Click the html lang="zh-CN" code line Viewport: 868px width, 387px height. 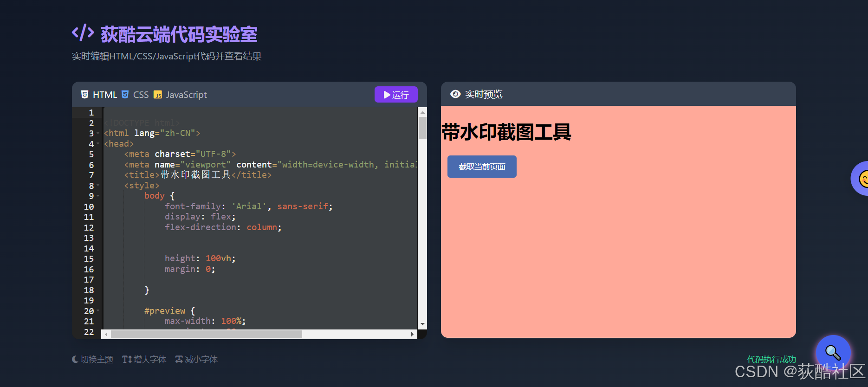[152, 133]
